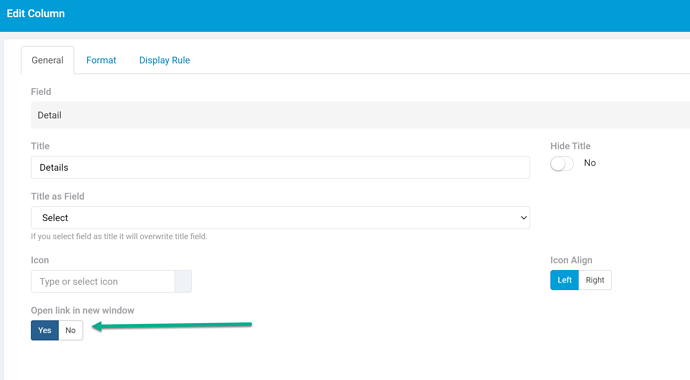The width and height of the screenshot is (690, 380).
Task: Open the Format tab
Action: pos(101,60)
